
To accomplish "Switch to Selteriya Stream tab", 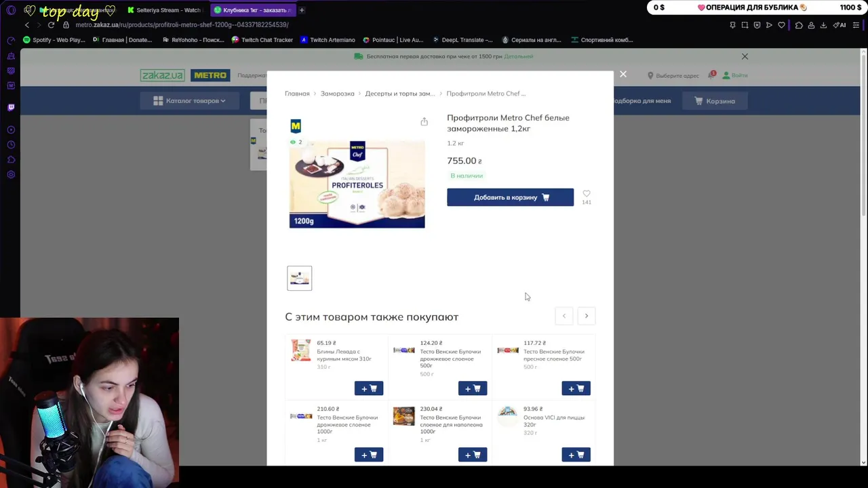I will [164, 10].
